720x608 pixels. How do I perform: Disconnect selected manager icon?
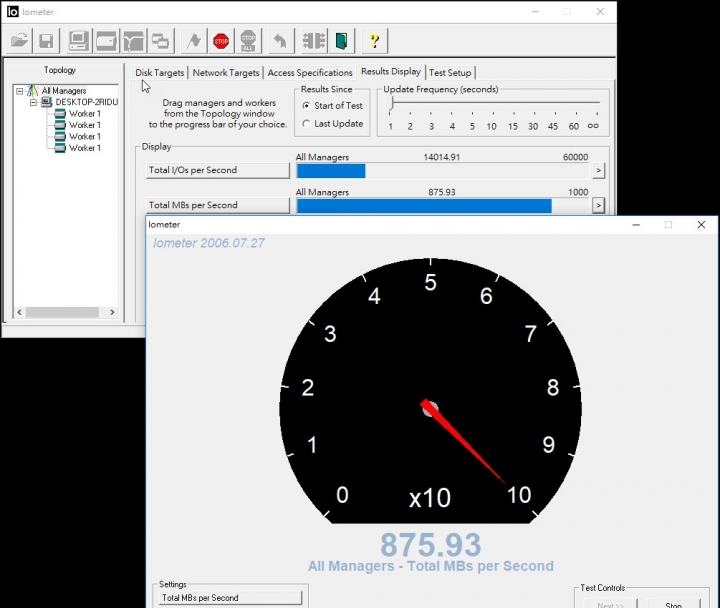[x=314, y=41]
